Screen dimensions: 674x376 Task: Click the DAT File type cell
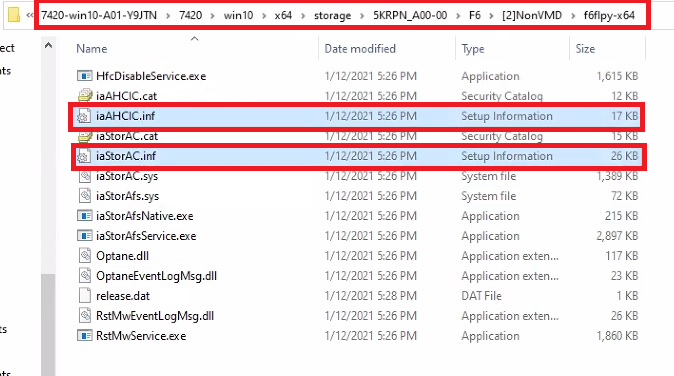click(x=481, y=296)
